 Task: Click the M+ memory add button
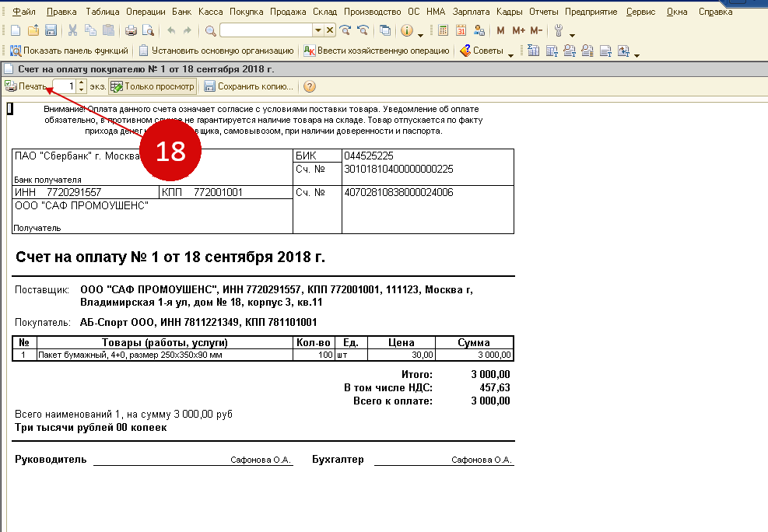(519, 30)
